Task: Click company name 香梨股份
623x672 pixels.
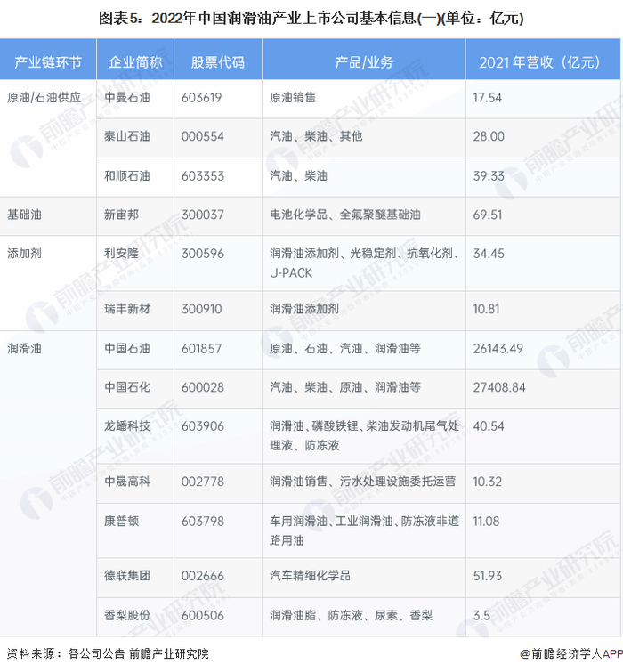Action: click(127, 615)
